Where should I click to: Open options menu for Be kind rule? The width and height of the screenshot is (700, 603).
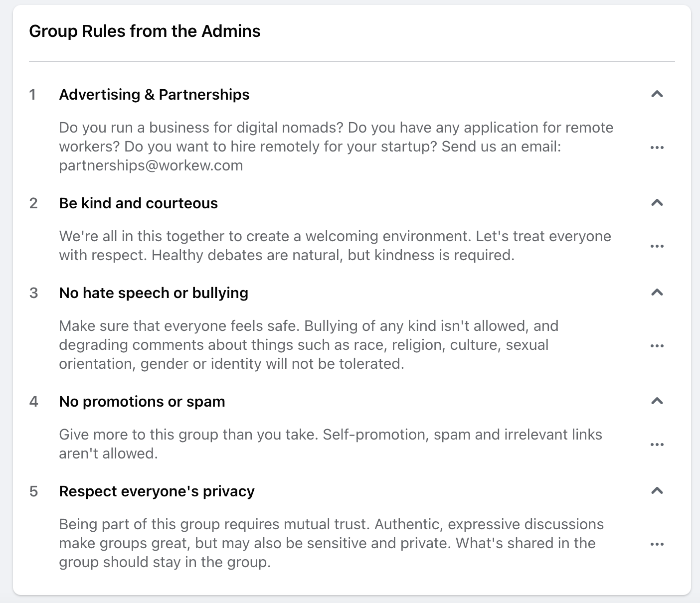point(657,246)
